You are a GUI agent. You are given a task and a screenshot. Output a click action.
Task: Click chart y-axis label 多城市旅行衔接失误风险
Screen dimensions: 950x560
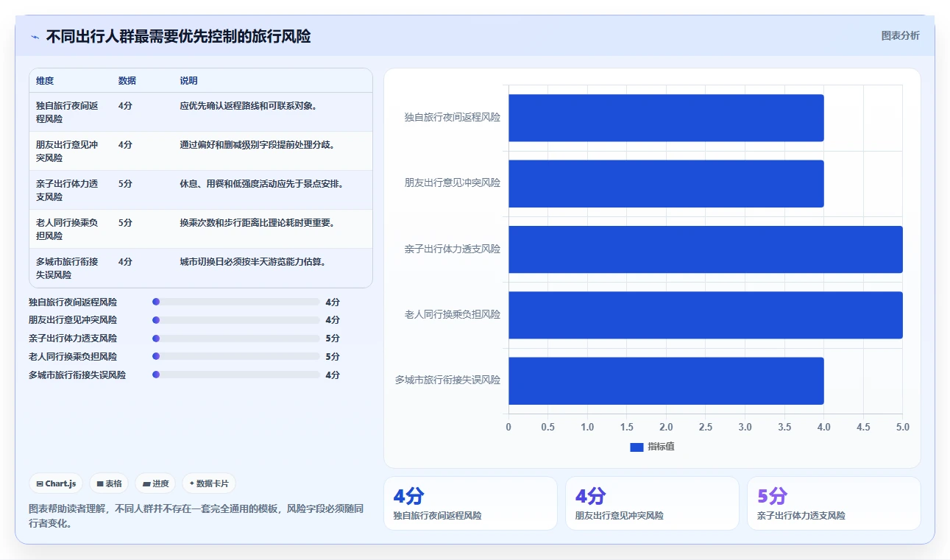[447, 380]
